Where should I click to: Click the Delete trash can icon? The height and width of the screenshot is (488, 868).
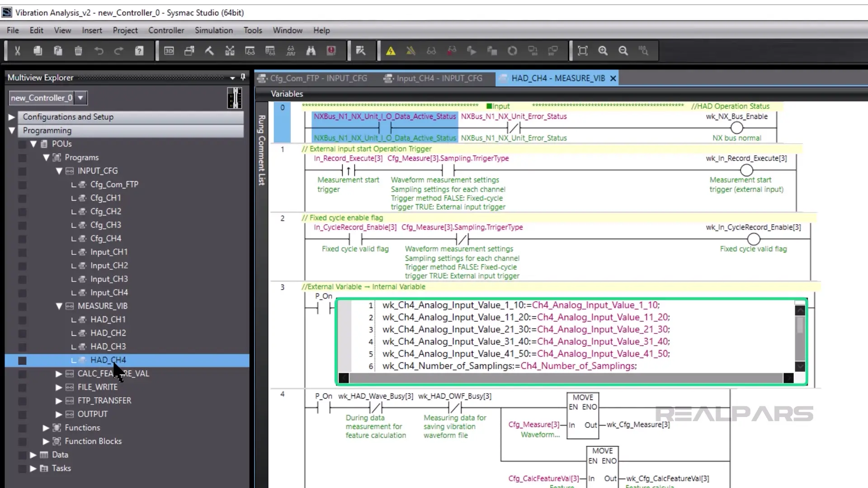(78, 51)
